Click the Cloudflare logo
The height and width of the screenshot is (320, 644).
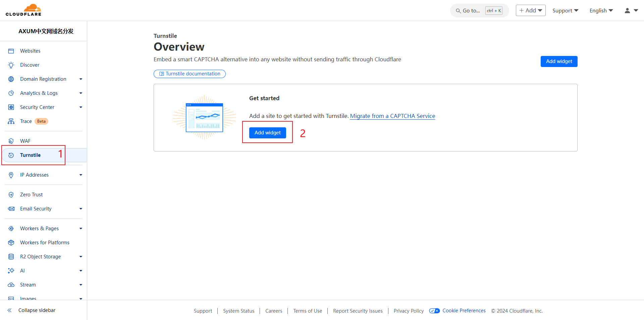point(23,10)
